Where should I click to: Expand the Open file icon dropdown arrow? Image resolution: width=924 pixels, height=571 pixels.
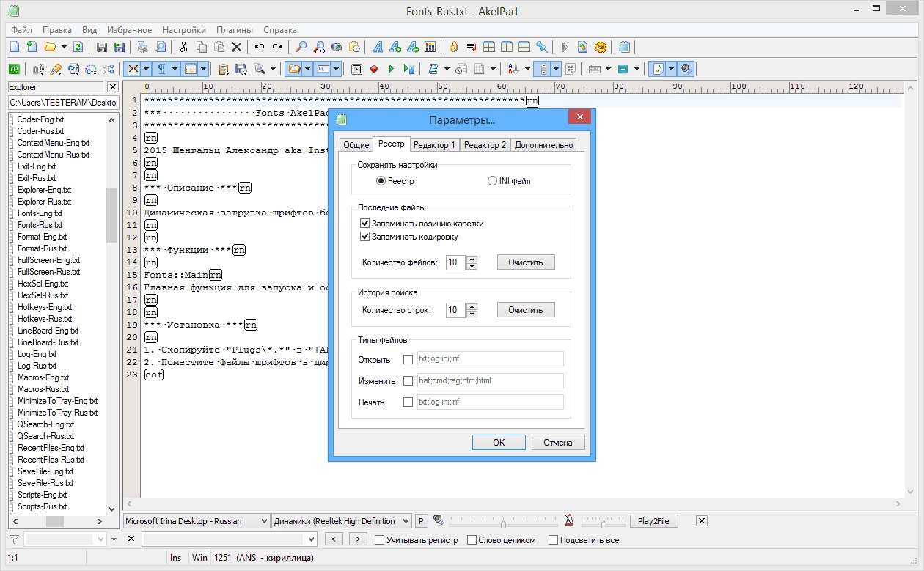point(64,47)
